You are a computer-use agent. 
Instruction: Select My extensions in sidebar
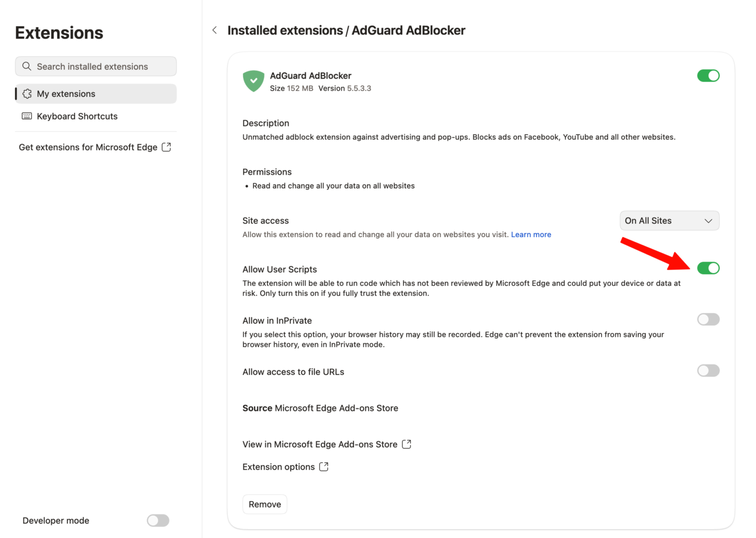coord(96,93)
